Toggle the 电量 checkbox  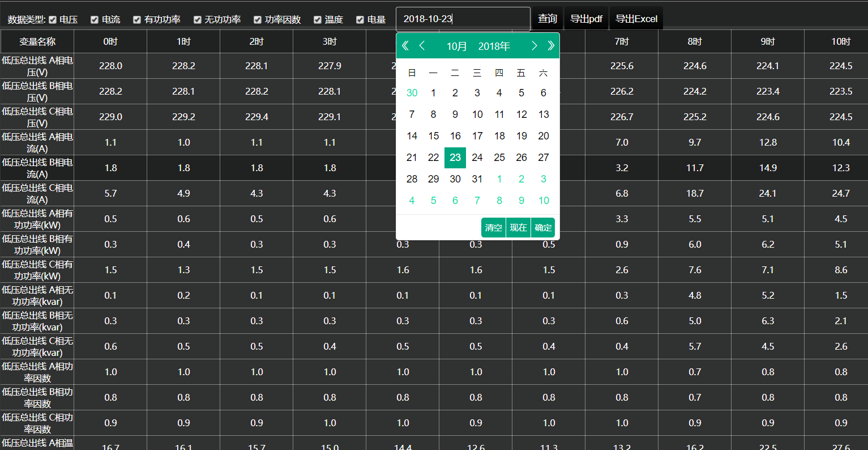(x=360, y=20)
